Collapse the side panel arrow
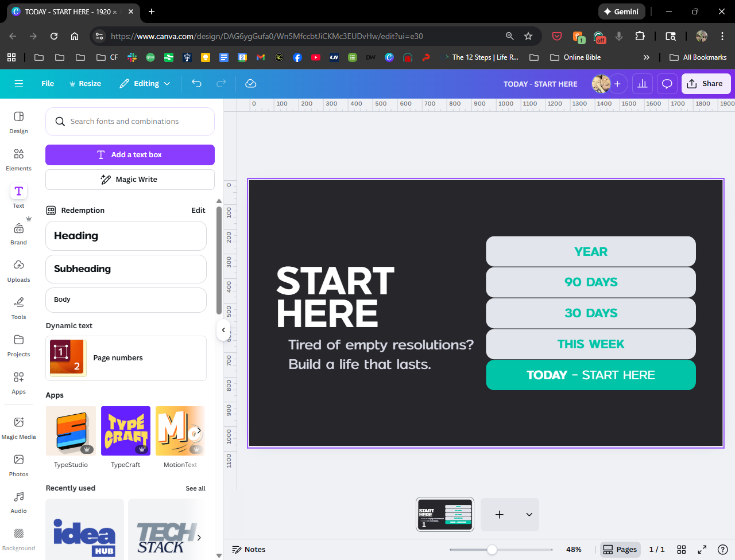This screenshot has width=735, height=560. click(x=223, y=330)
